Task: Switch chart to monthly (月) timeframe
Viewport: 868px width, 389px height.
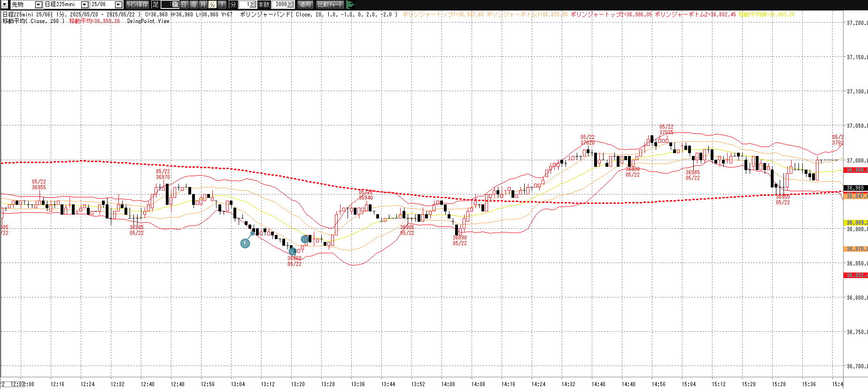Action: click(x=203, y=4)
